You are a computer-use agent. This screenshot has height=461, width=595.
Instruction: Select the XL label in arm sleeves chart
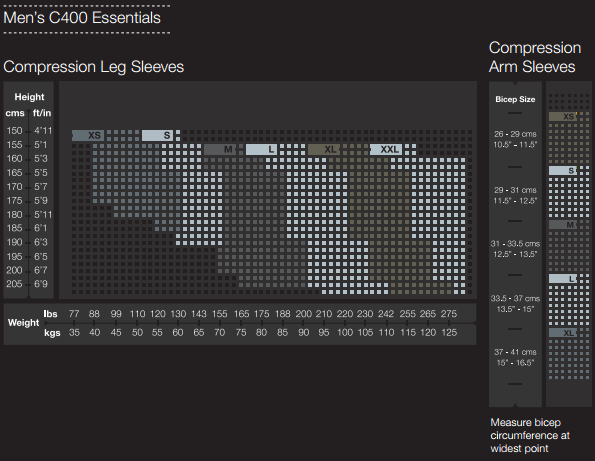563,333
